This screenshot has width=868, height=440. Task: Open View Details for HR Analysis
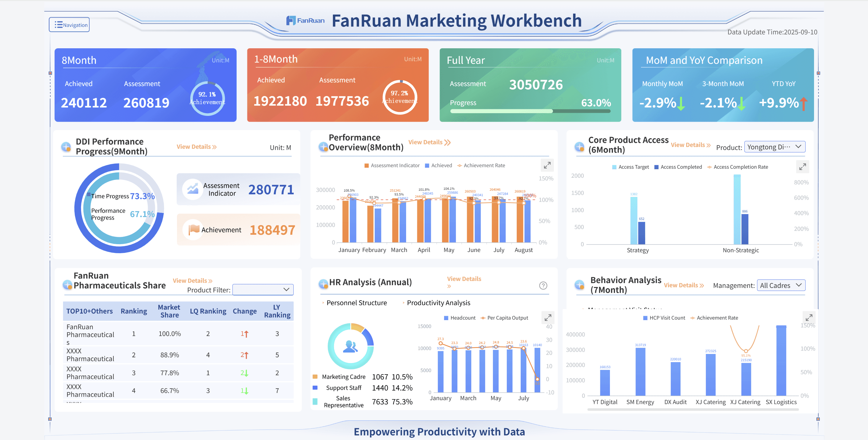464,282
